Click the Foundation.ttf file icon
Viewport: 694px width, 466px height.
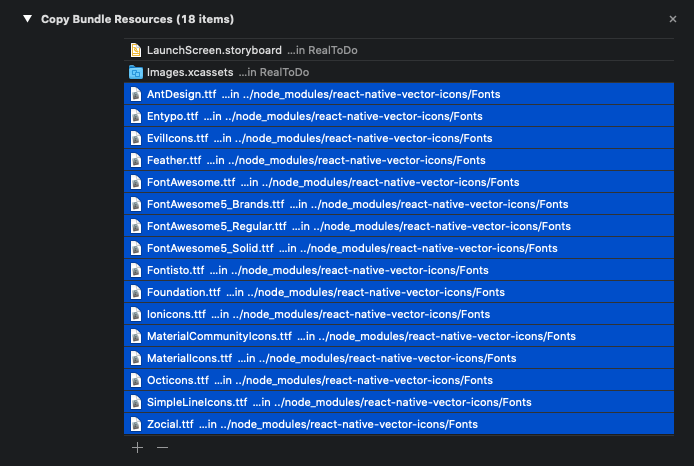coord(136,293)
